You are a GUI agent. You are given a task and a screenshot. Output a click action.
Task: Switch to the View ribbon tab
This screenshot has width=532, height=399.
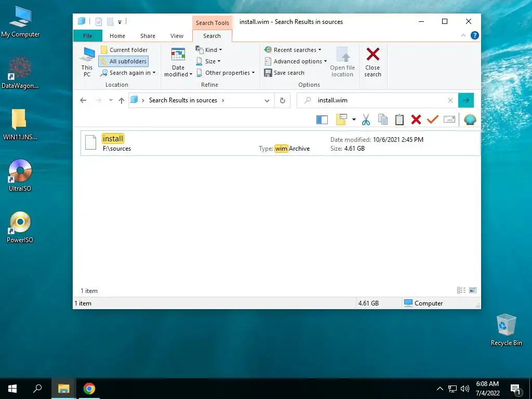point(177,36)
